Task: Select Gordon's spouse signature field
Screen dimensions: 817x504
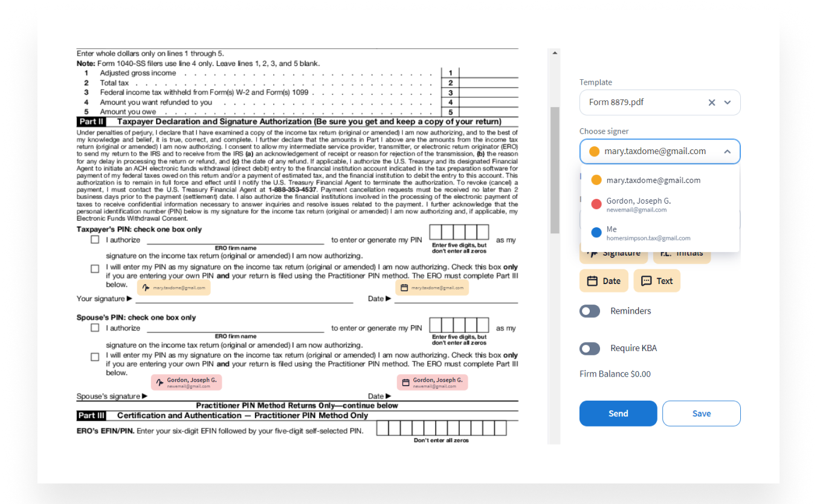Action: pyautogui.click(x=186, y=382)
